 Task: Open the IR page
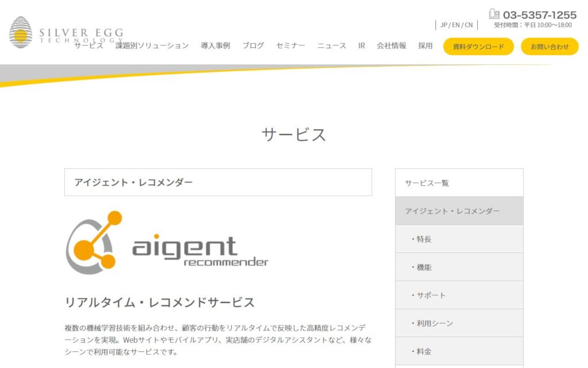coord(362,45)
